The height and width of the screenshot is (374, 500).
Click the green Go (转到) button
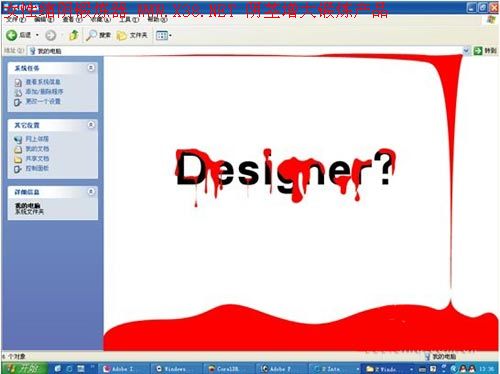tap(485, 51)
